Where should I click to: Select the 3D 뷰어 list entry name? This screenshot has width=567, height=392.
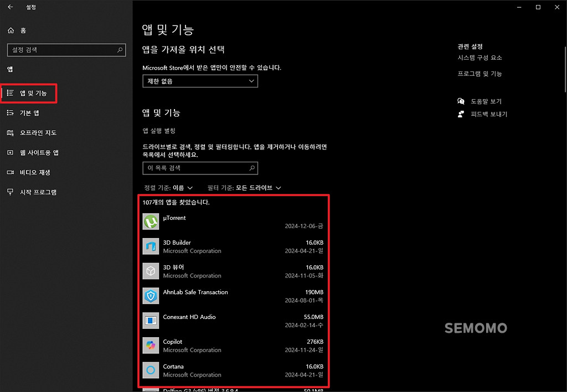point(173,267)
